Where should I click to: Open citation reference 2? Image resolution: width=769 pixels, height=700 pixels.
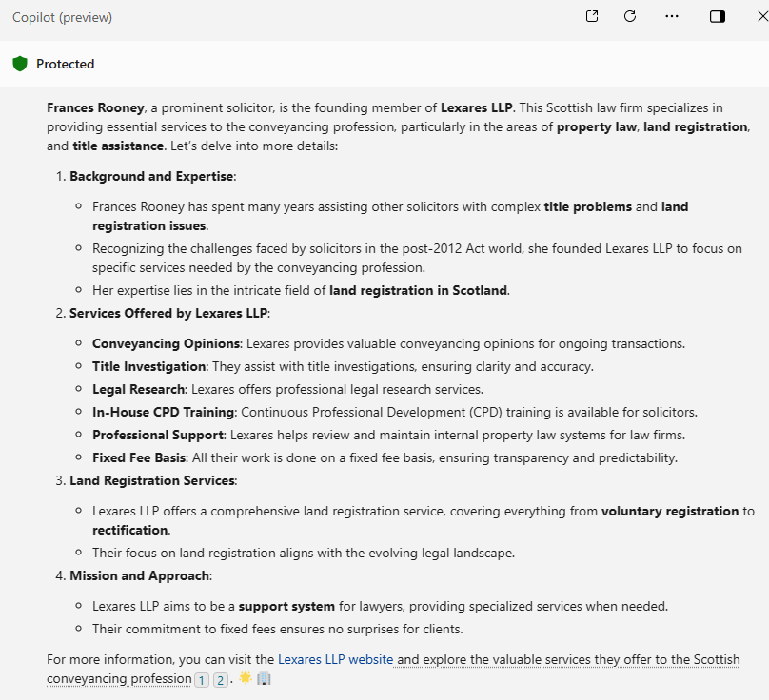[220, 679]
